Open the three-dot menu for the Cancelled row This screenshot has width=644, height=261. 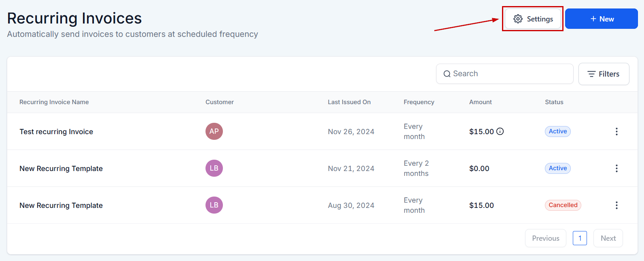point(616,205)
